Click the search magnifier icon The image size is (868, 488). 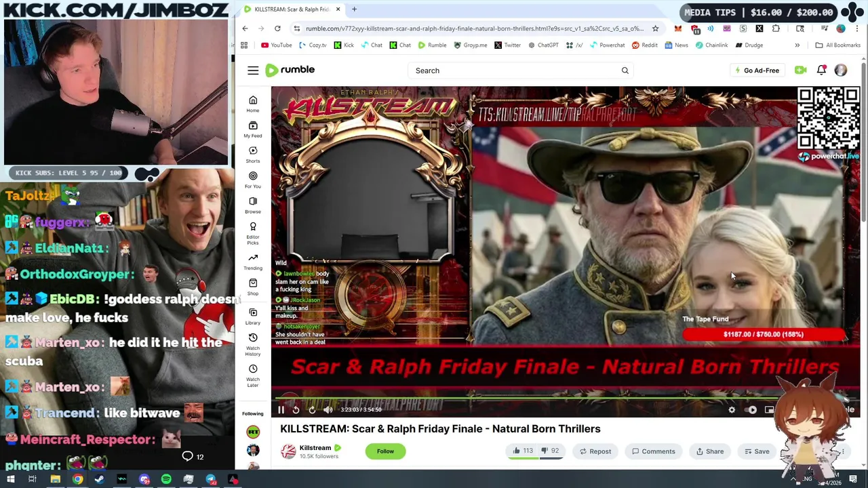pyautogui.click(x=625, y=70)
